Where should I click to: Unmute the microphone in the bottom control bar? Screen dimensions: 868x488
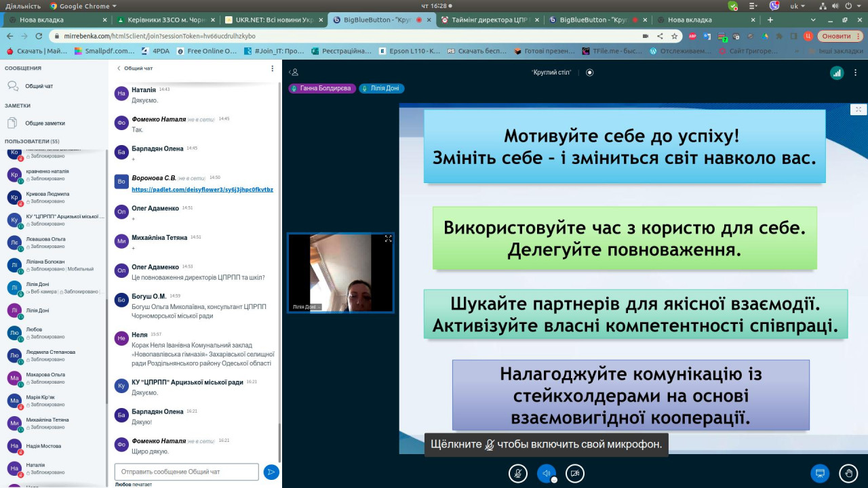(x=518, y=473)
